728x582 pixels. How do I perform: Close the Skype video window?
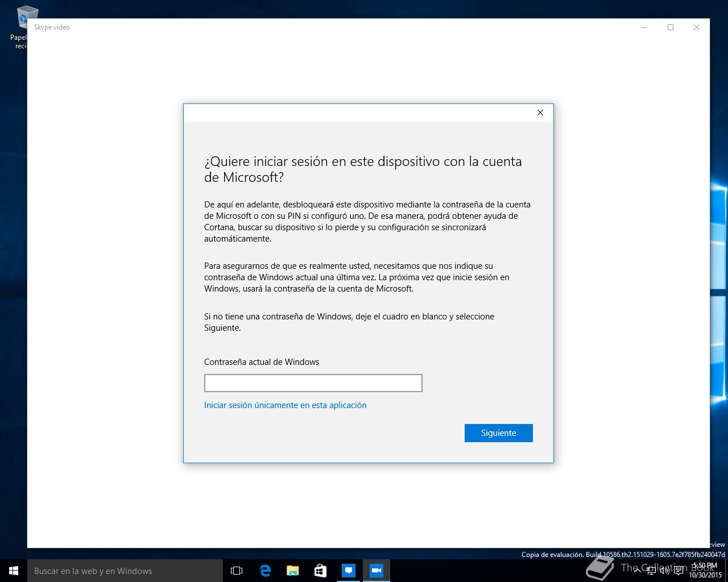pos(697,27)
